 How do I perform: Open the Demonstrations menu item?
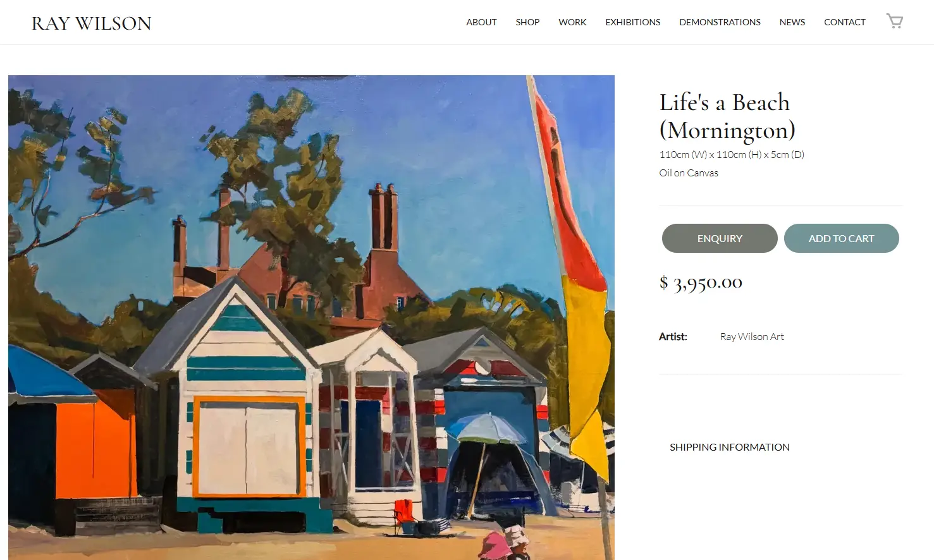(x=720, y=22)
